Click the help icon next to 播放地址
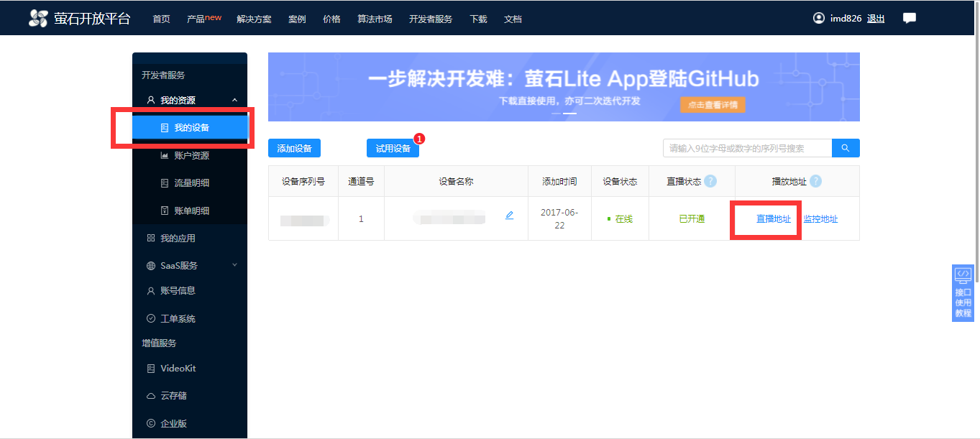Image resolution: width=980 pixels, height=439 pixels. tap(815, 181)
